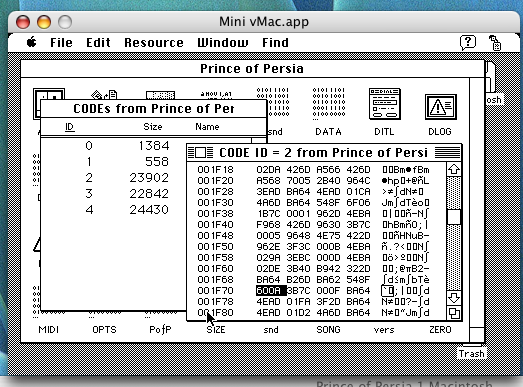
Task: Click the Balloon Help question mark icon
Action: pyautogui.click(x=468, y=42)
